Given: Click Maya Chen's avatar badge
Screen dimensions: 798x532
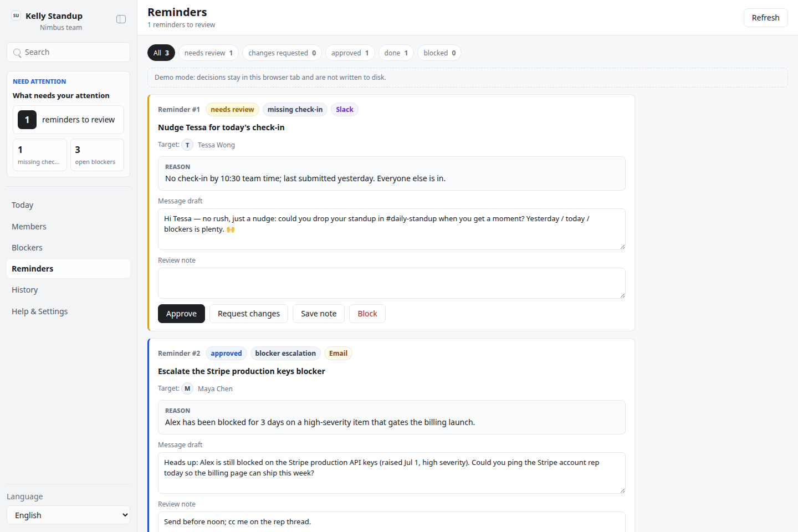Looking at the screenshot, I should pyautogui.click(x=187, y=388).
